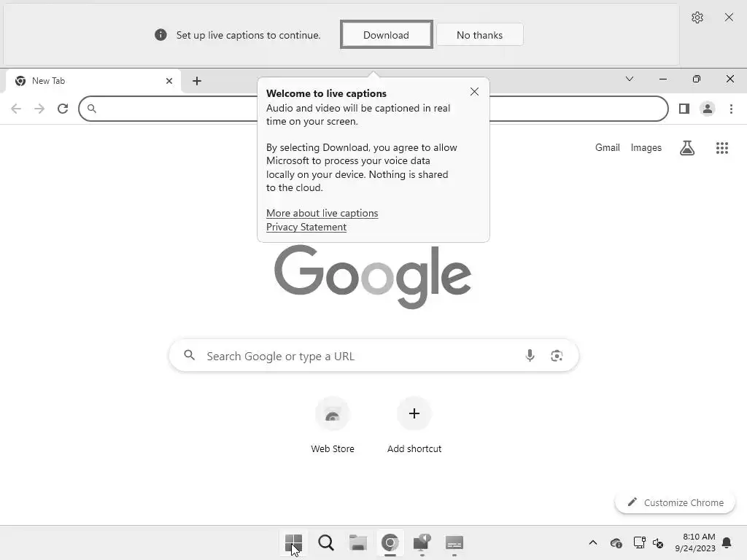Open live captions settings gear
This screenshot has width=747, height=560.
(697, 17)
